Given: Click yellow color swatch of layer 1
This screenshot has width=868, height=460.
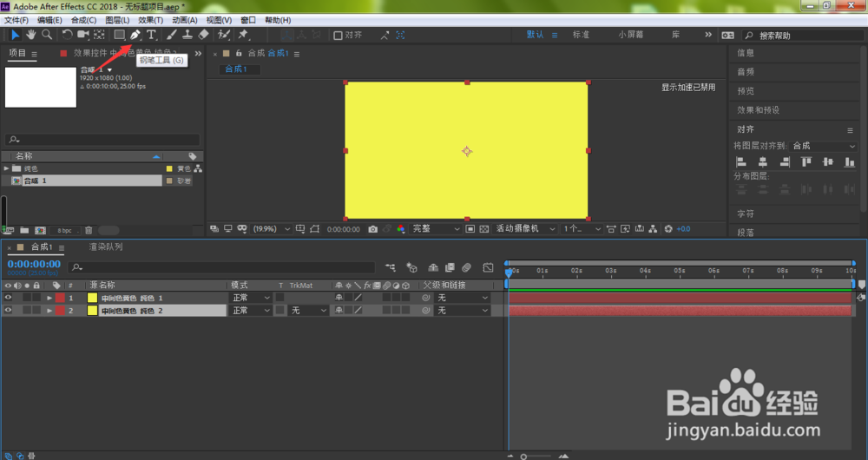Looking at the screenshot, I should [x=93, y=298].
